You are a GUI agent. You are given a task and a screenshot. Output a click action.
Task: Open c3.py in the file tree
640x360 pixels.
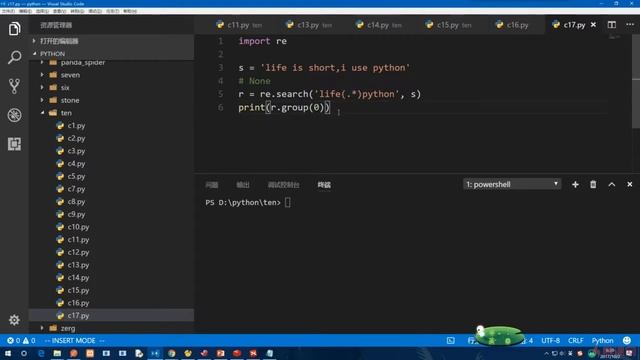pos(76,151)
